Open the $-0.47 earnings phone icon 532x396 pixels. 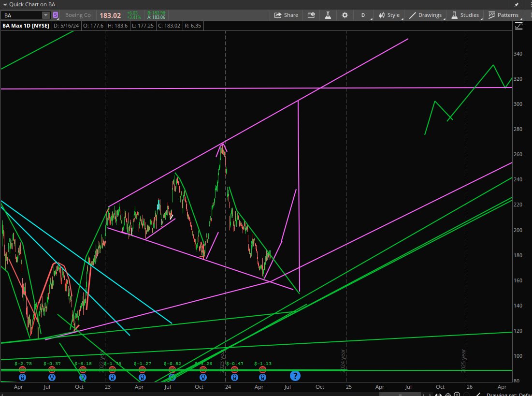(234, 369)
